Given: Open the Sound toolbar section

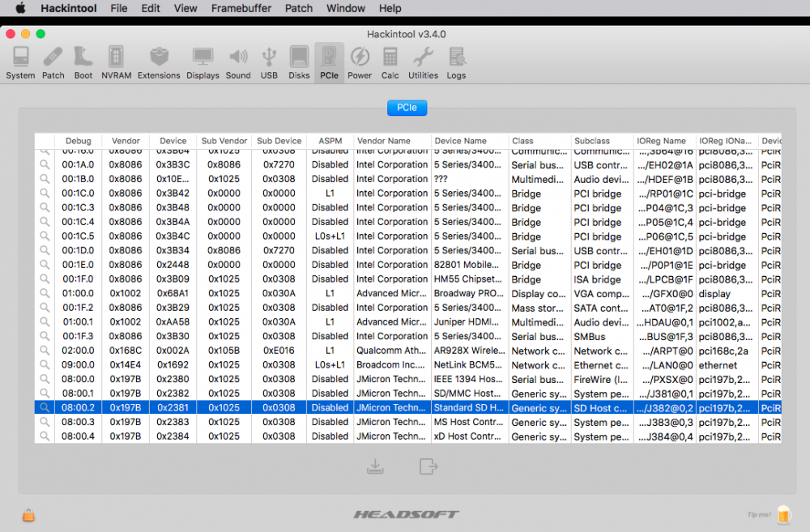Looking at the screenshot, I should pyautogui.click(x=238, y=63).
